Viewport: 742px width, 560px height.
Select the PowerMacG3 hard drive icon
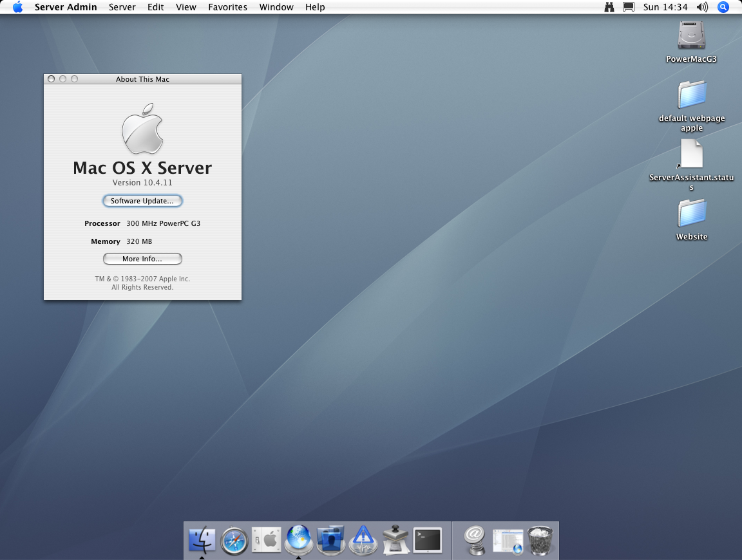tap(691, 35)
